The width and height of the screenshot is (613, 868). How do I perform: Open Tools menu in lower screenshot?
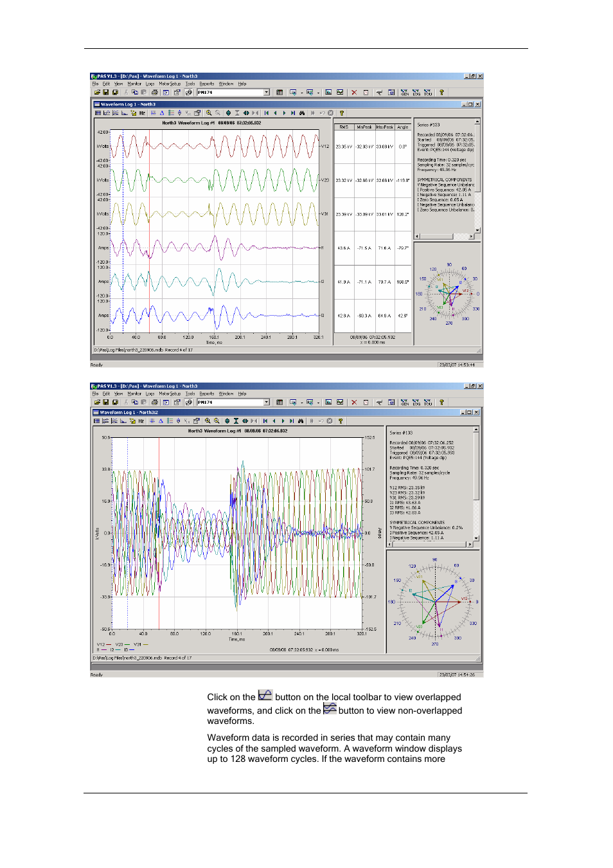click(x=190, y=394)
